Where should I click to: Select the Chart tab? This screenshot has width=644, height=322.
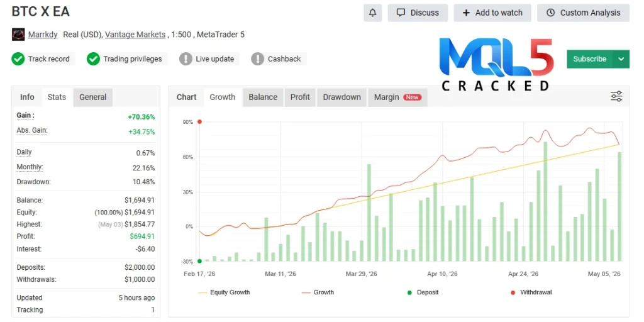tap(186, 97)
